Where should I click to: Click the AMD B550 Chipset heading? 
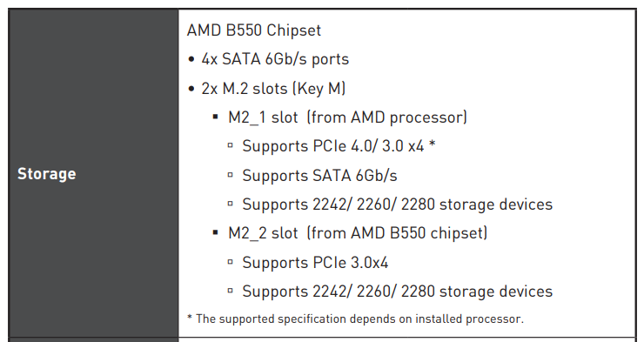coord(254,30)
